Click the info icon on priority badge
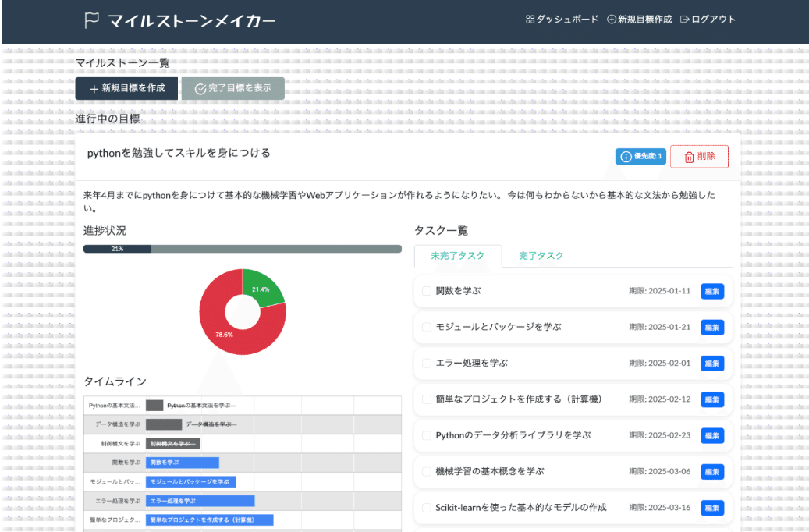This screenshot has height=532, width=809. [626, 157]
